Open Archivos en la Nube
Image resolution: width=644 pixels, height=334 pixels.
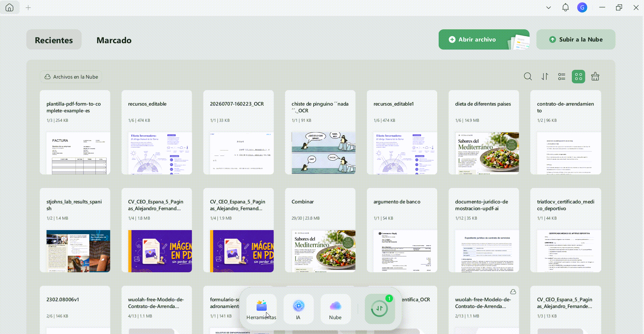(71, 77)
